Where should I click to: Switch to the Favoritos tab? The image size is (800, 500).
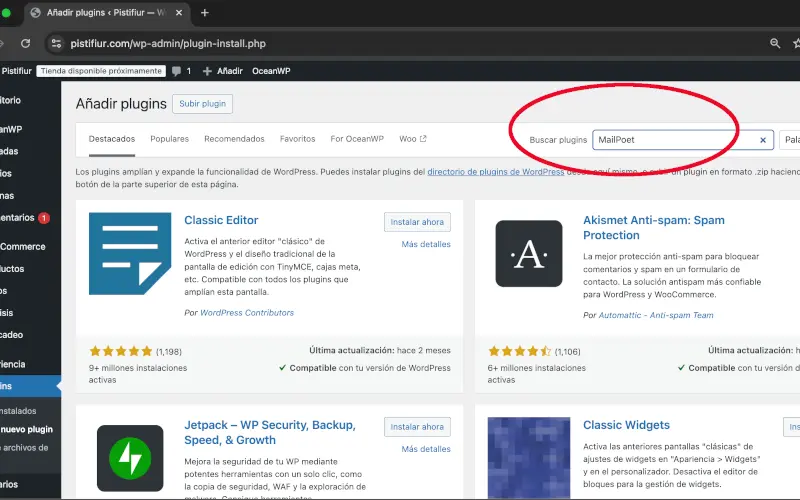(x=297, y=139)
